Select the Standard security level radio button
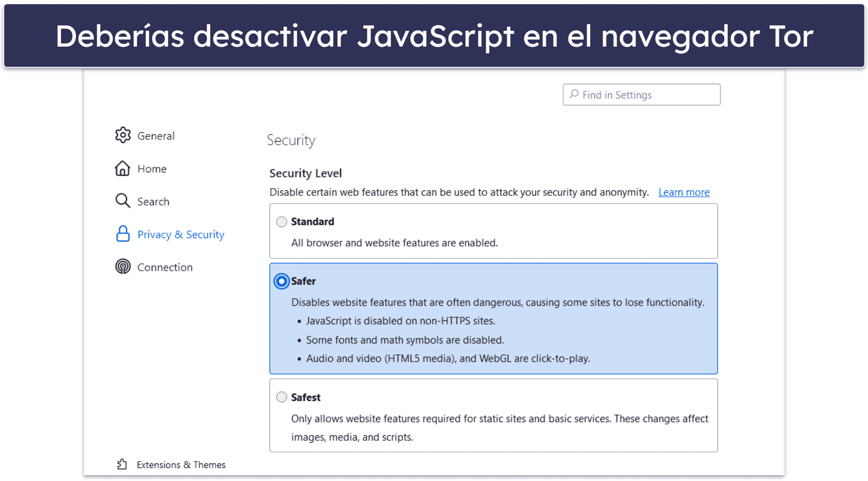 pyautogui.click(x=282, y=222)
